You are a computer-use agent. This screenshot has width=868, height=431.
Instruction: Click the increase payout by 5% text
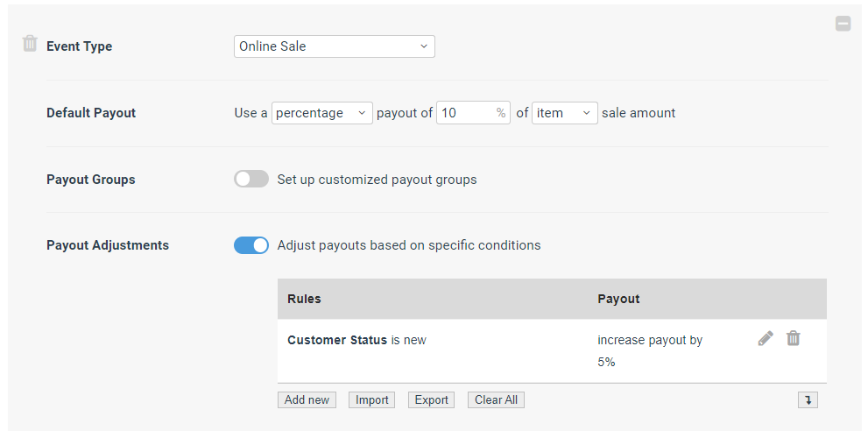tap(650, 350)
